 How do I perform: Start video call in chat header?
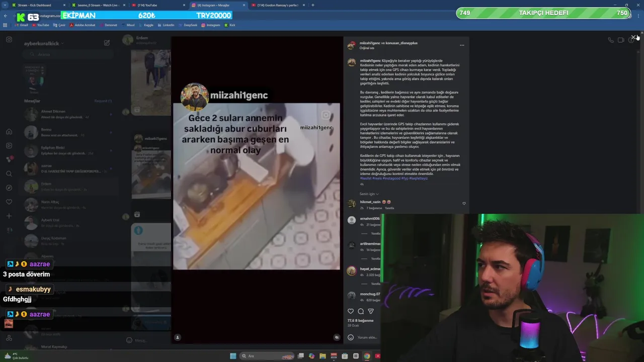[x=621, y=40]
